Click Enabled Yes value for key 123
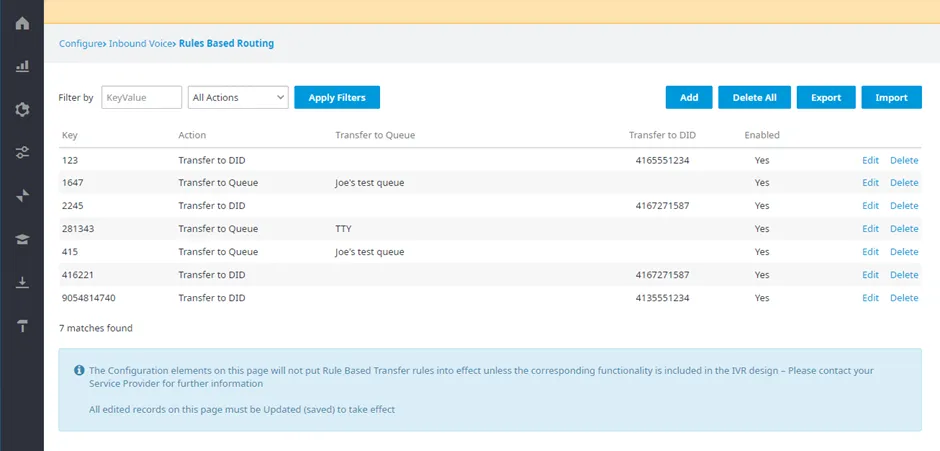This screenshot has width=940, height=451. click(x=762, y=160)
